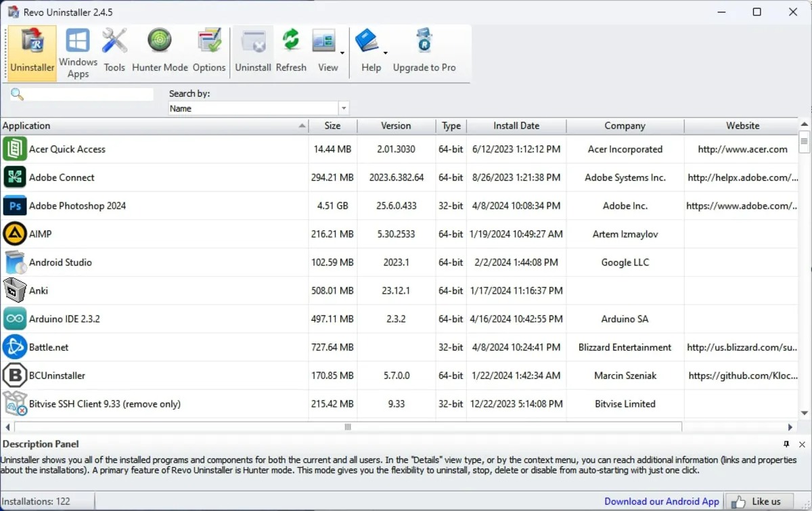812x511 pixels.
Task: Sort by Website column header
Action: (742, 126)
